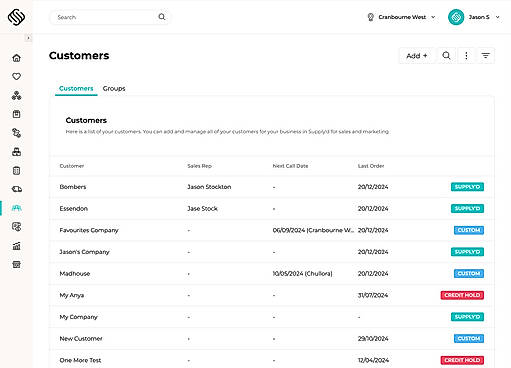Viewport: 511px width, 368px height.
Task: Click the Supplyd logo at top left
Action: point(16,17)
